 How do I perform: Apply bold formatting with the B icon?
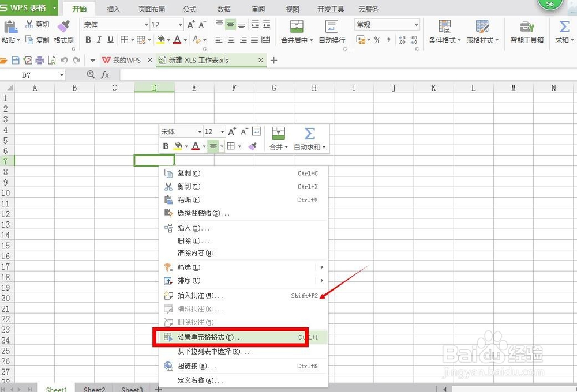click(88, 40)
